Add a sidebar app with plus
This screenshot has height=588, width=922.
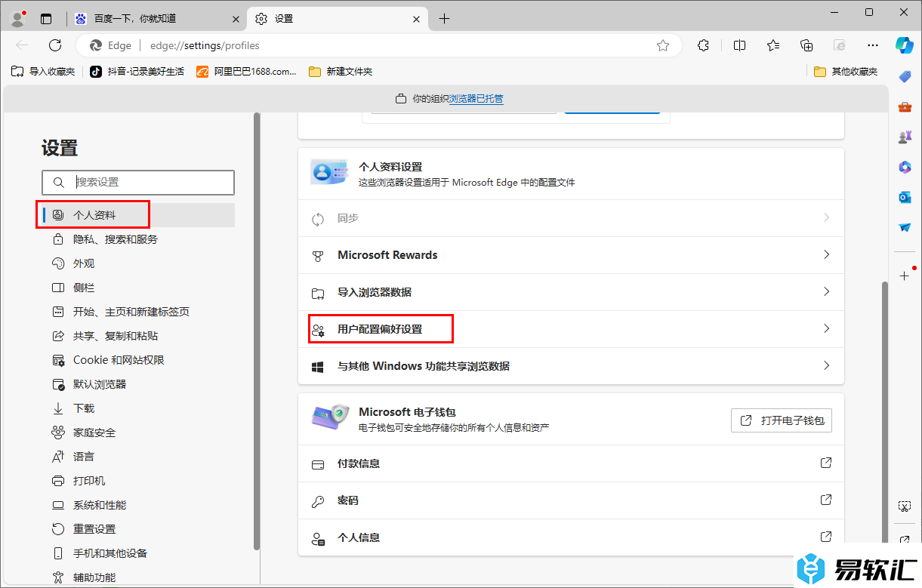(x=905, y=276)
